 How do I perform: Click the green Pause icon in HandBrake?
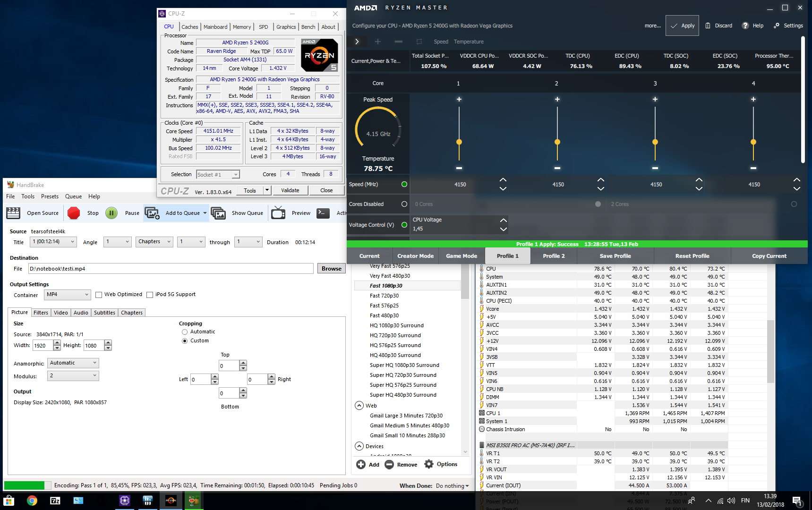click(111, 213)
